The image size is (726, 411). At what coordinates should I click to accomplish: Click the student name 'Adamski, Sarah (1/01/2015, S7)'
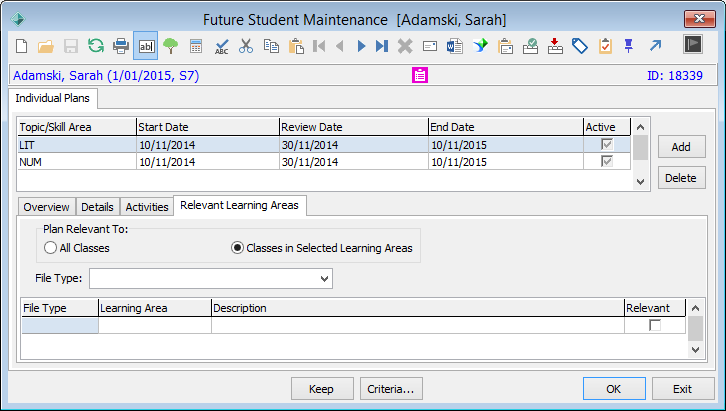coord(106,75)
